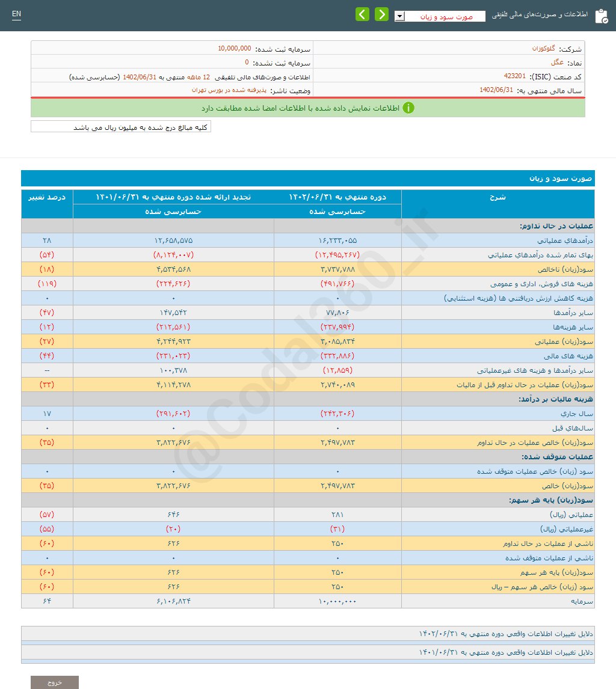Select the حسابرسی شده column header
Viewport: 616px width, 689px height.
[x=338, y=211]
